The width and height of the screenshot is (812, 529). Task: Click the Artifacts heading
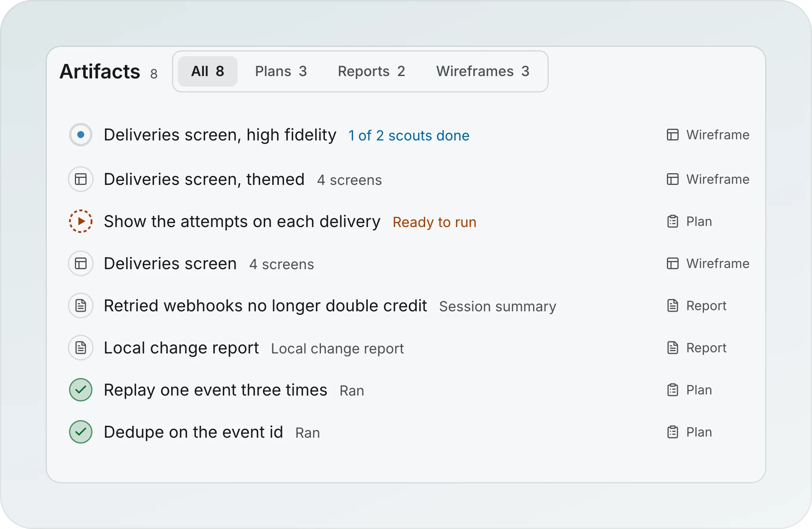[100, 71]
